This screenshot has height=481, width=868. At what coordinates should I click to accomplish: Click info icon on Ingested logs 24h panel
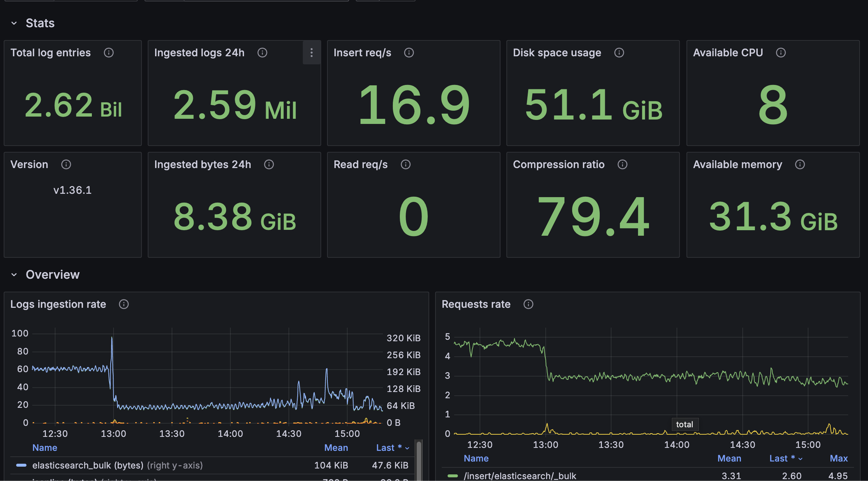262,53
